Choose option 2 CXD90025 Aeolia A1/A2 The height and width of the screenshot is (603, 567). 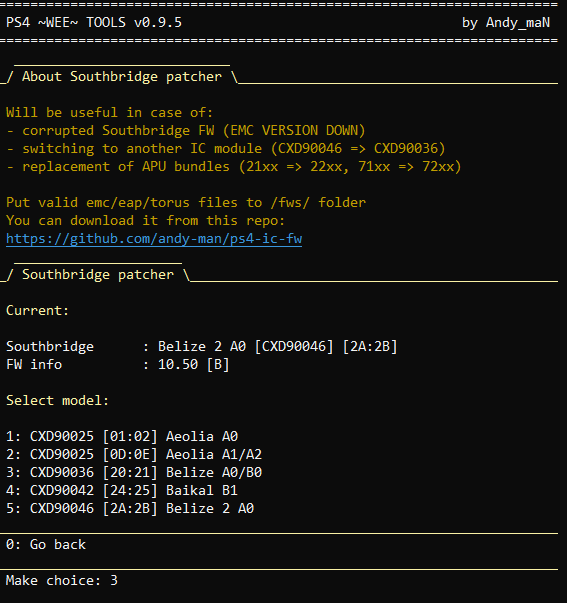point(134,455)
